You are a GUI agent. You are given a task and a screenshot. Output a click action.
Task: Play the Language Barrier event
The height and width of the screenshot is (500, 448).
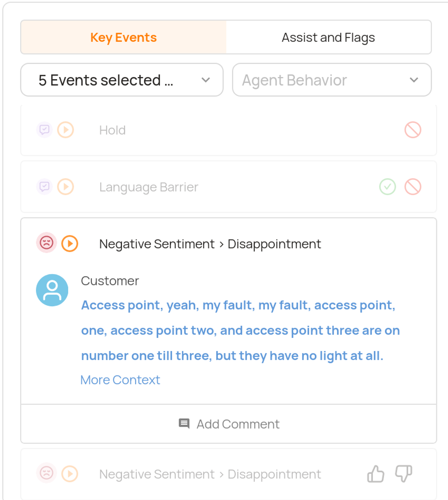tap(66, 187)
